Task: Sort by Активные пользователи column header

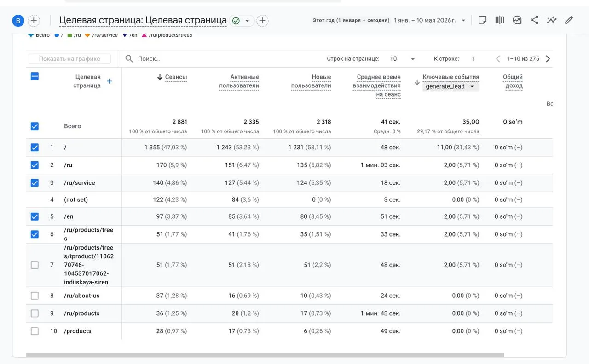Action: [x=239, y=81]
